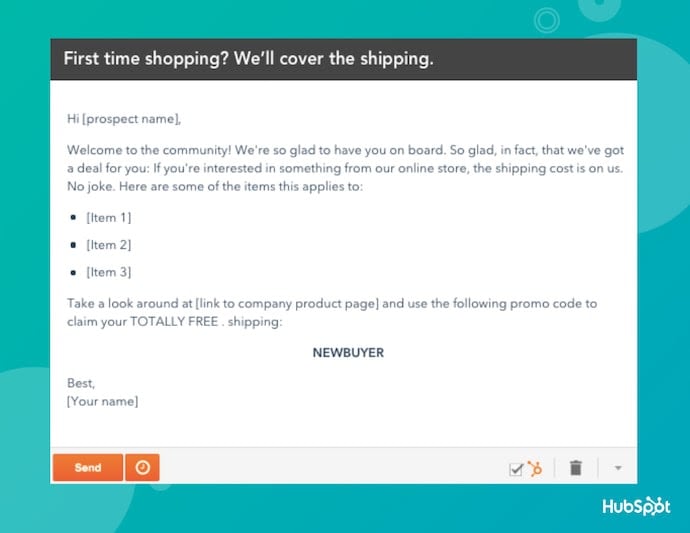Select the [Item 2] bullet entry

click(x=108, y=244)
